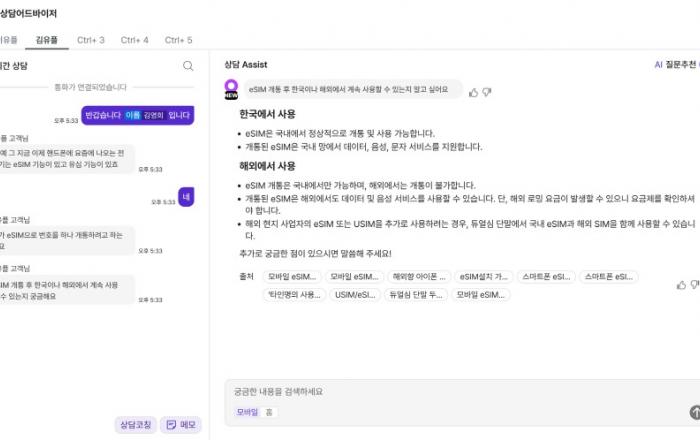Screen dimensions: 700x440
Task: Like the eSIM query with thumbs up
Action: (x=473, y=92)
